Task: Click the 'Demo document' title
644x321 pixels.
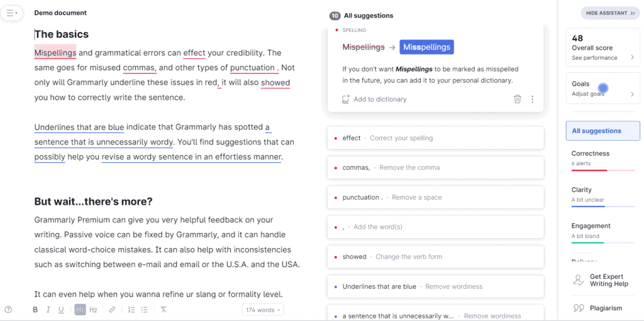Action: (60, 13)
